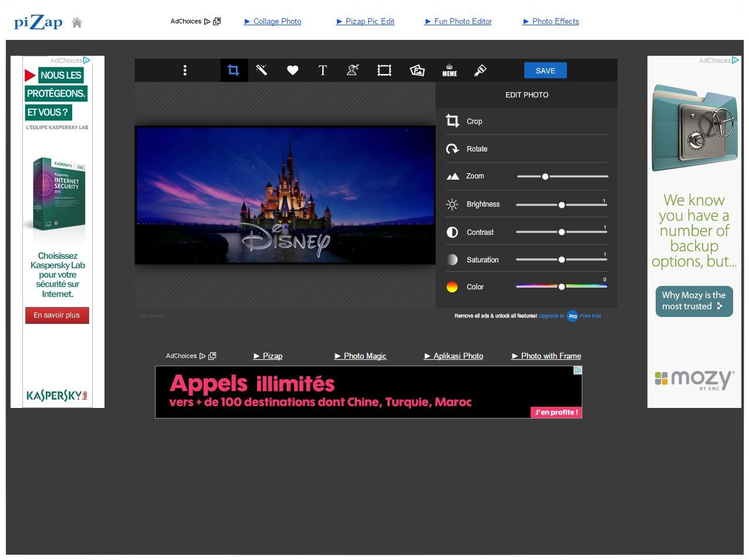Click the Brightness slider handle

coord(562,205)
